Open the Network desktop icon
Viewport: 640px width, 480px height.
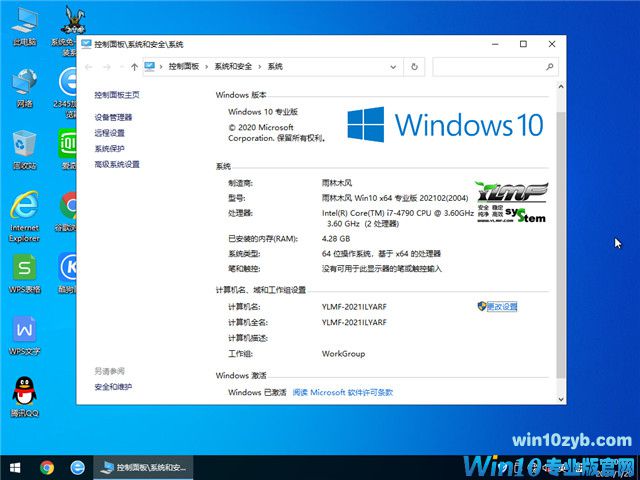coord(24,88)
